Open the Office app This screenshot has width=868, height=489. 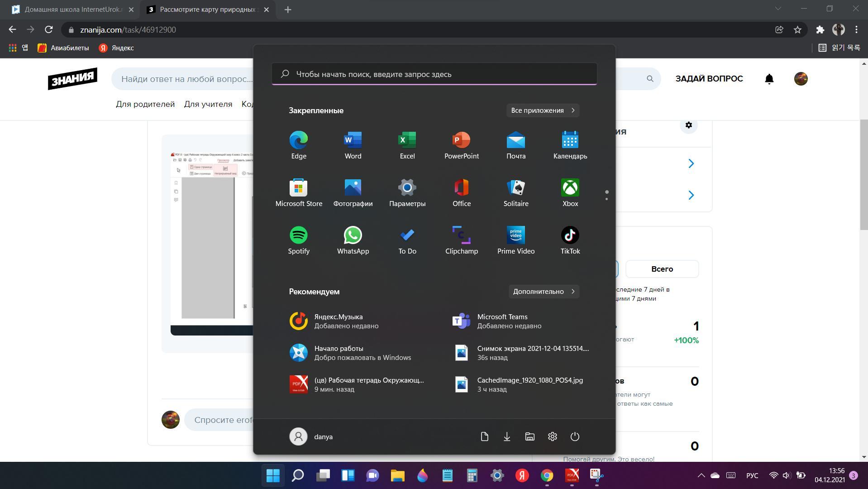(x=462, y=193)
